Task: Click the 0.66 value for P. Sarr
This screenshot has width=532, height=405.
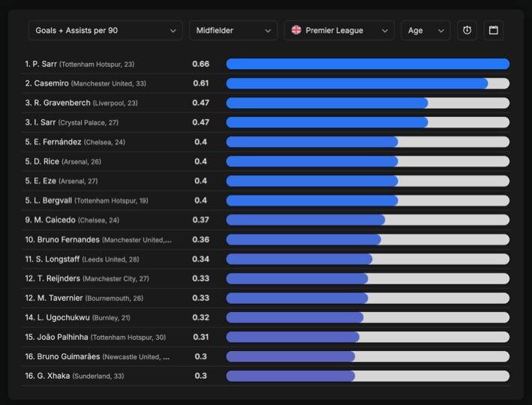Action: [200, 64]
